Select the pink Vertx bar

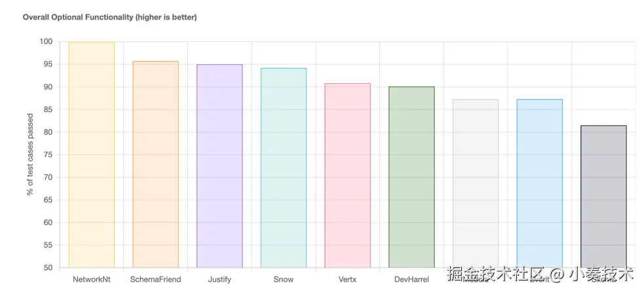click(347, 175)
